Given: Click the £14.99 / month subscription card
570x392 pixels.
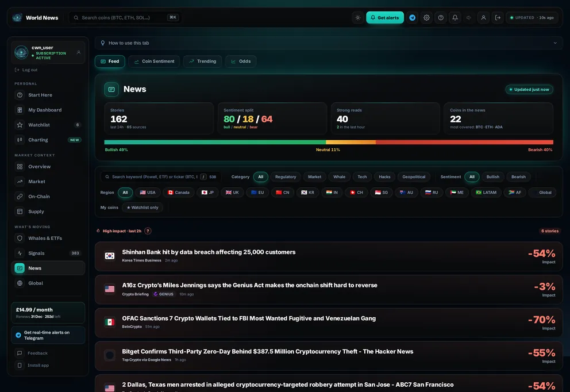Looking at the screenshot, I should click(48, 313).
